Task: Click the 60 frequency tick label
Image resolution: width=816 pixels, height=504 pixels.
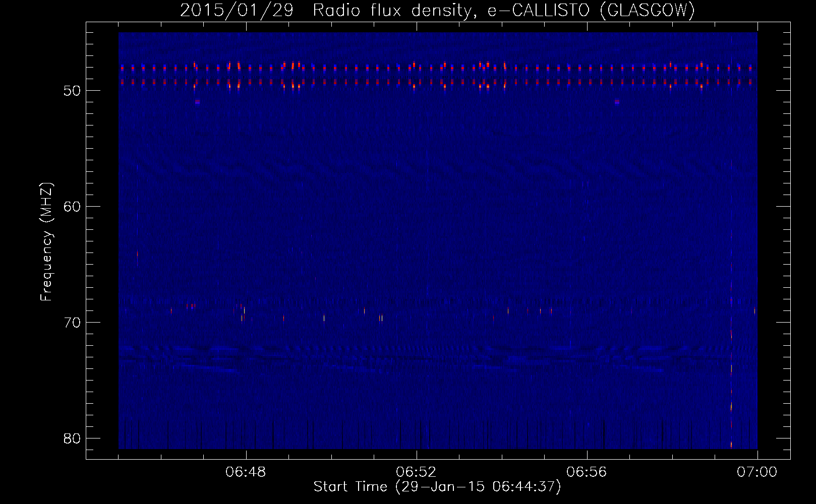Action: [x=72, y=207]
